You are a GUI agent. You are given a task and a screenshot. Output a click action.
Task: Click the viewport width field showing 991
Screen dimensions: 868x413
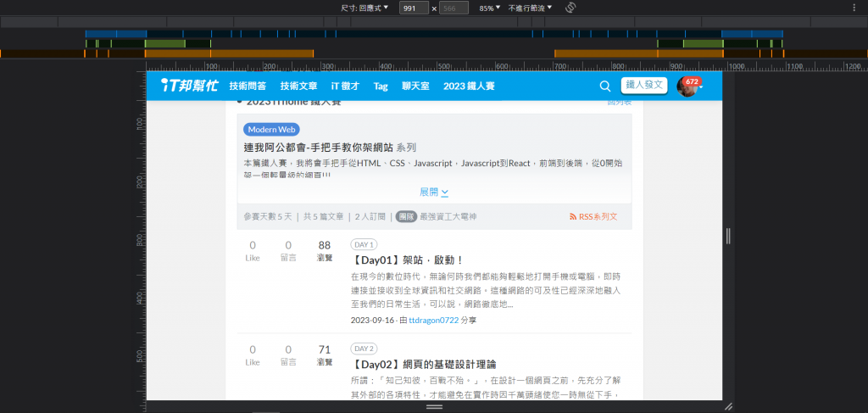414,8
